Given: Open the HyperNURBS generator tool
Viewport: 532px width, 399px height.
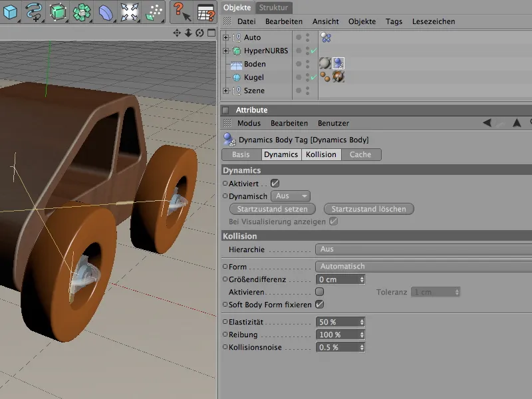Looking at the screenshot, I should pos(59,11).
